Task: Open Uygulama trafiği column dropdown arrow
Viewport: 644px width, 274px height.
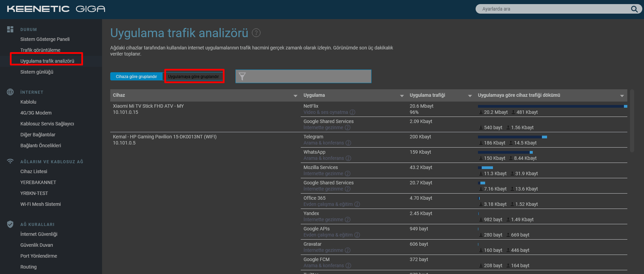Action: pyautogui.click(x=470, y=96)
